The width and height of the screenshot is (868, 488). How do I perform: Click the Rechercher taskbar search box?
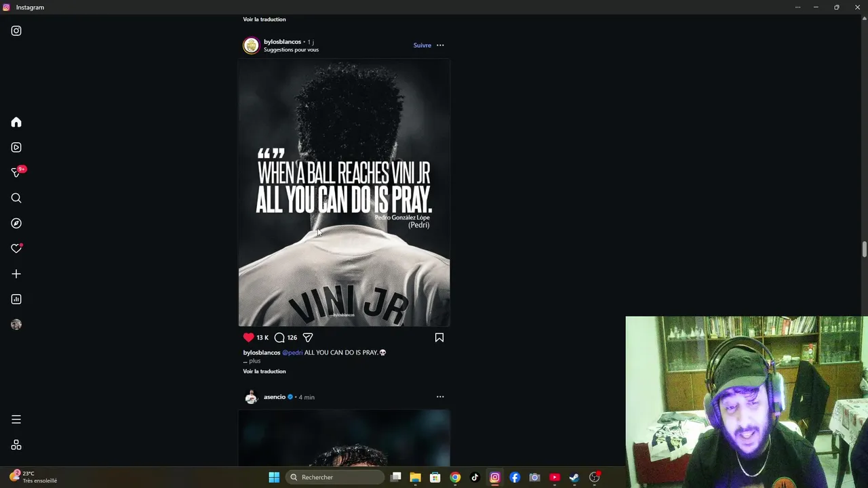coord(334,477)
